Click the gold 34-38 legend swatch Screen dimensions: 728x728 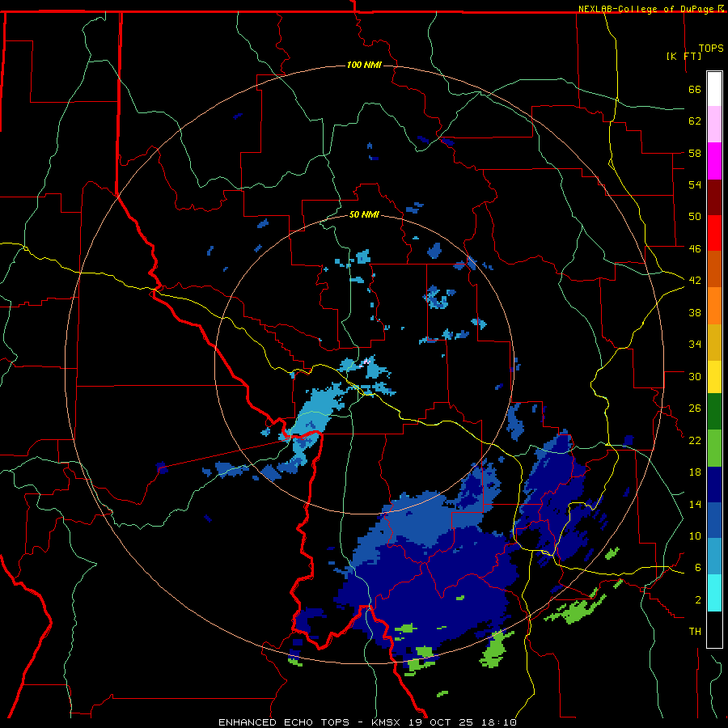[714, 342]
